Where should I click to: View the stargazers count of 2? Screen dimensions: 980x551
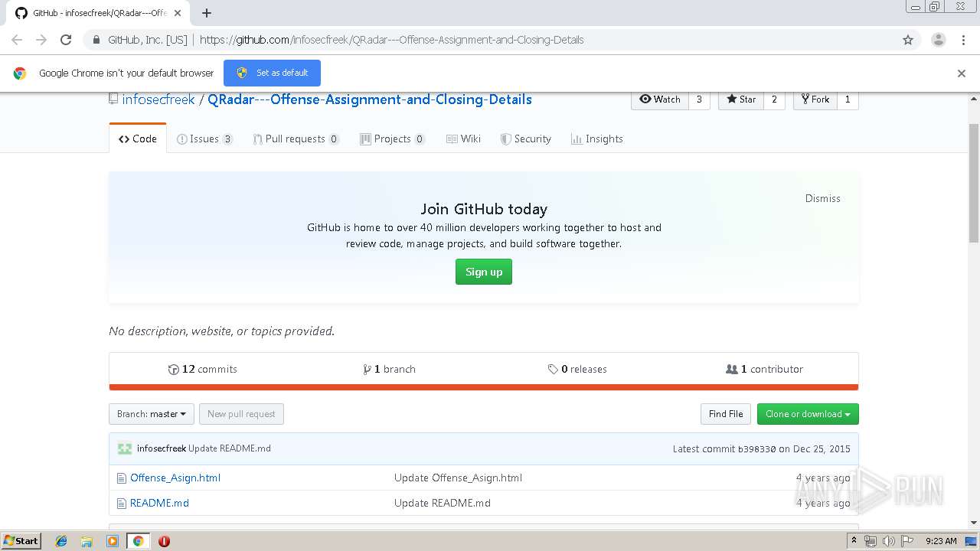(x=774, y=99)
